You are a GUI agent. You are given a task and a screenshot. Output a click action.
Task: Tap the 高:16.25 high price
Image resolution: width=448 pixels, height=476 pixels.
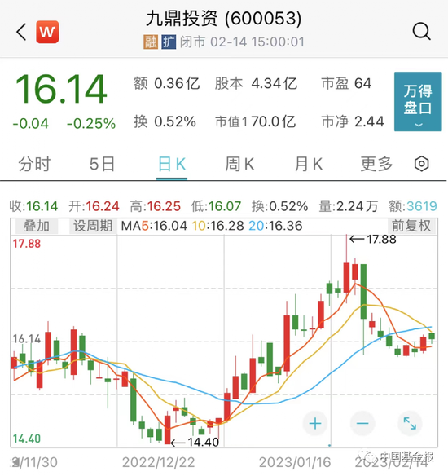(156, 206)
